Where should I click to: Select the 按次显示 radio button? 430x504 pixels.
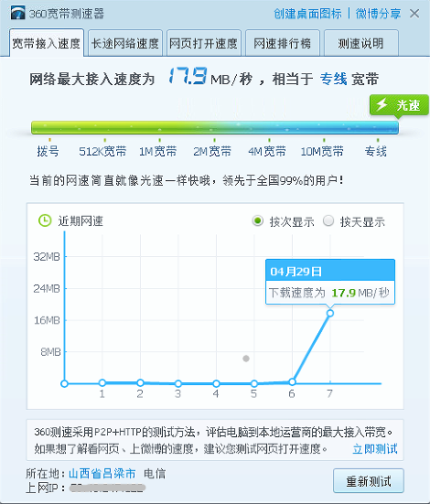[x=257, y=220]
